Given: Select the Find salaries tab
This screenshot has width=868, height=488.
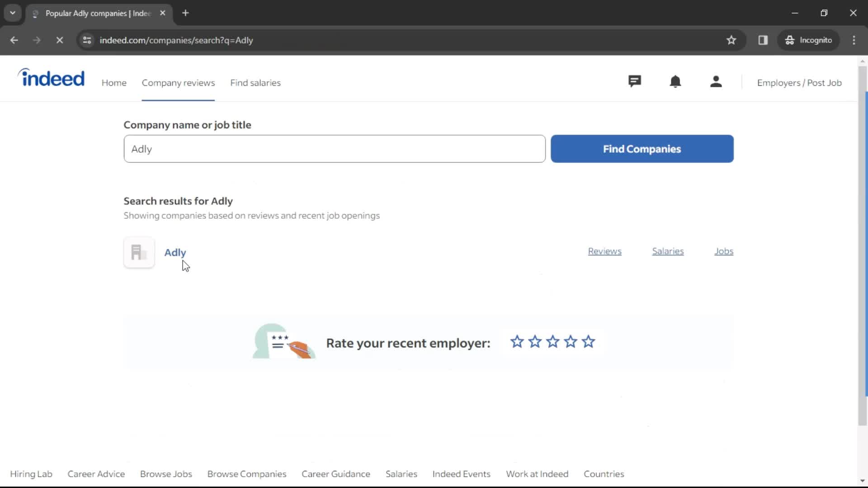Looking at the screenshot, I should (256, 83).
